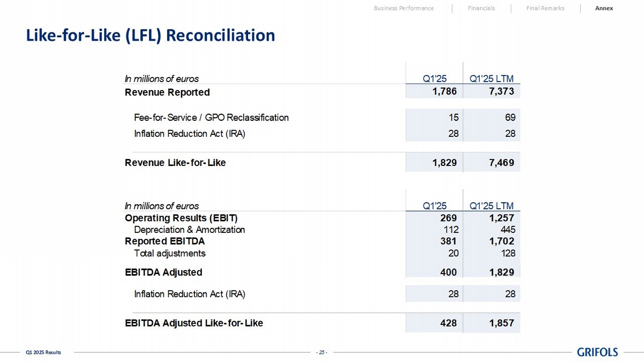The width and height of the screenshot is (644, 362).
Task: Click the Total adjustments row label
Action: click(170, 253)
